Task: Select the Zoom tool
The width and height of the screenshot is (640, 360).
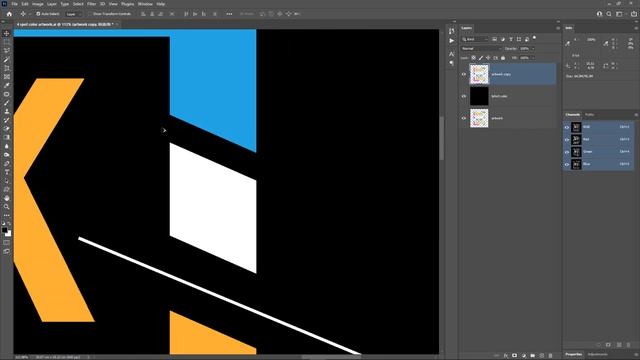Action: pyautogui.click(x=7, y=207)
